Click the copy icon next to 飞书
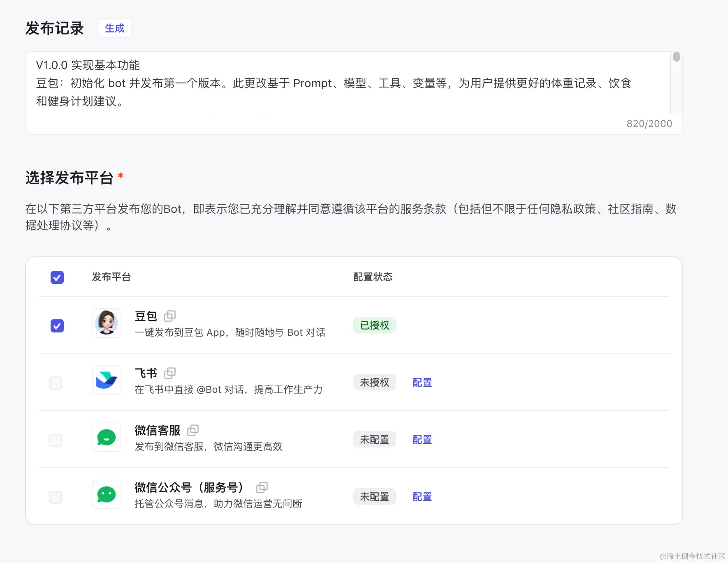728x563 pixels. 170,373
